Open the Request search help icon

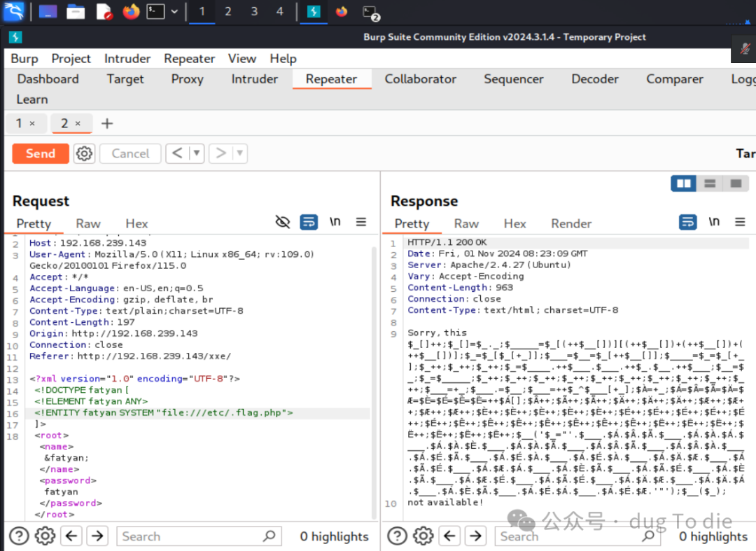[19, 536]
